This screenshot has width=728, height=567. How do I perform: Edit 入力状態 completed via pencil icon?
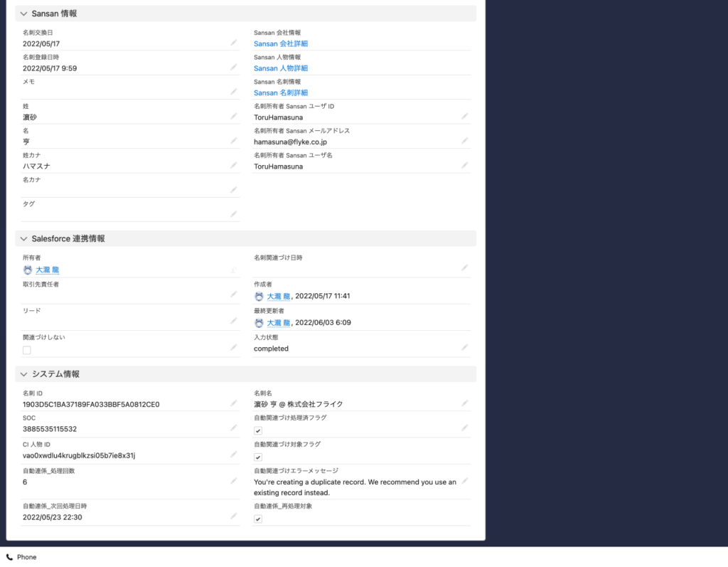[x=464, y=348]
